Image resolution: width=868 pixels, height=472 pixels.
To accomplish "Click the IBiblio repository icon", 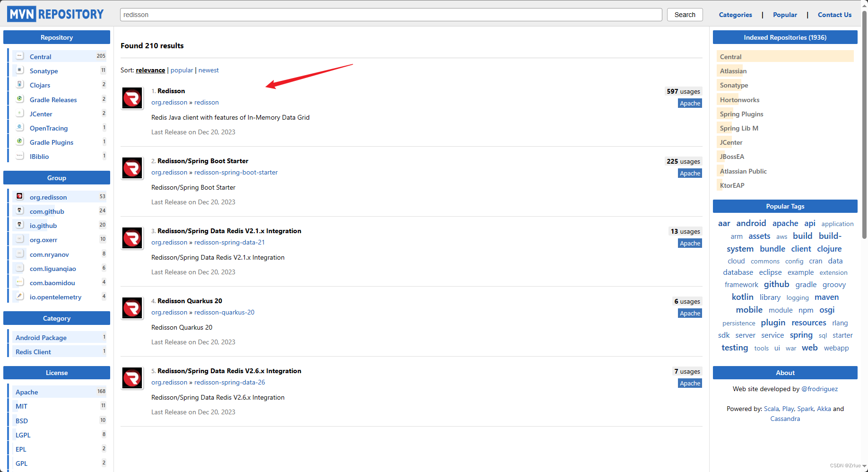I will point(20,156).
